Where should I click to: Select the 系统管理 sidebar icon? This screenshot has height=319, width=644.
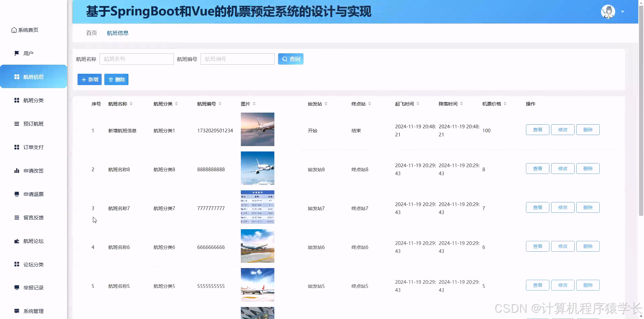coord(16,311)
